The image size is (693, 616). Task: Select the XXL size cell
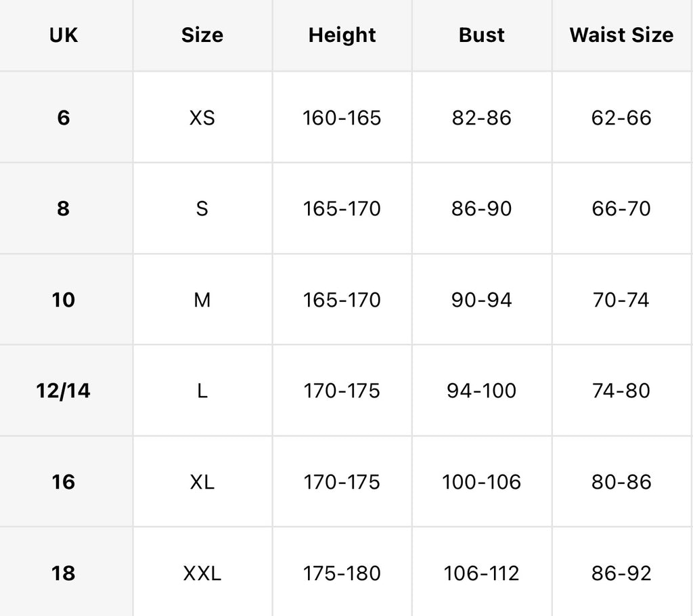coord(202,573)
